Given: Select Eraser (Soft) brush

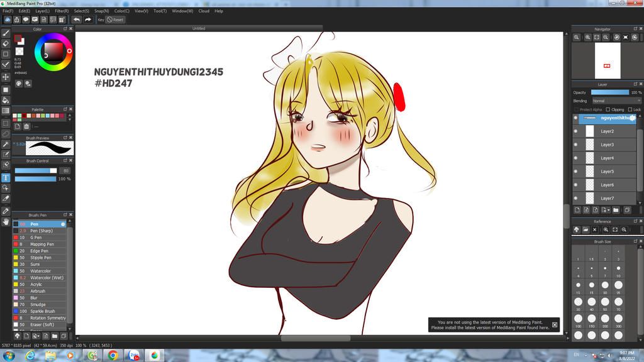Looking at the screenshot, I should (40, 325).
